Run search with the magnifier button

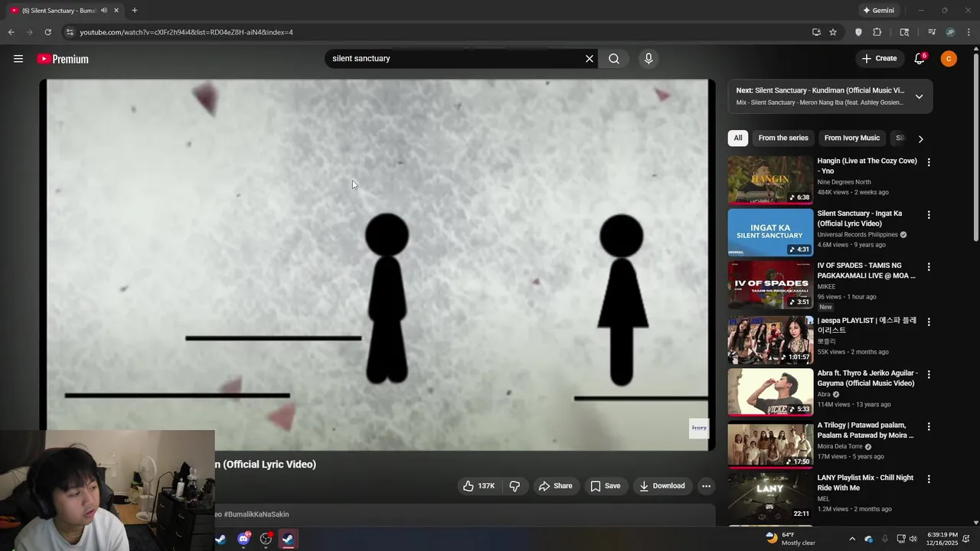click(614, 59)
